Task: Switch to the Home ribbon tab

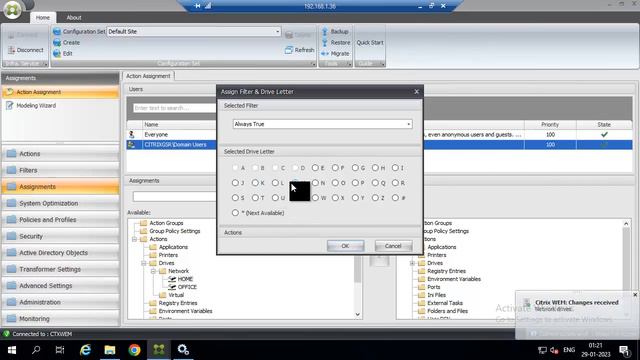Action: (42, 18)
